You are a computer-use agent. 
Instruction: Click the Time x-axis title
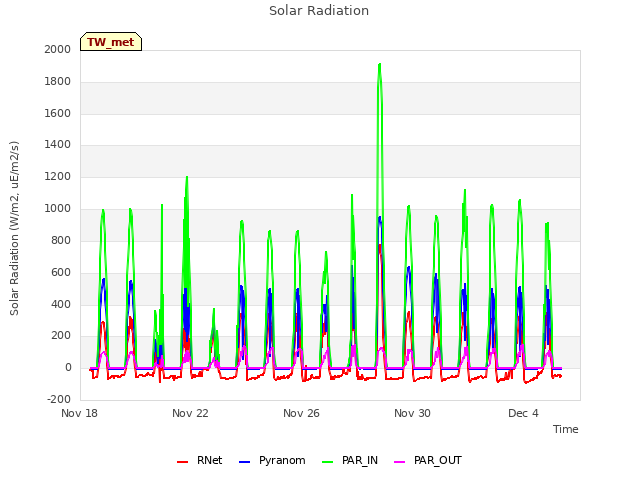point(565,429)
